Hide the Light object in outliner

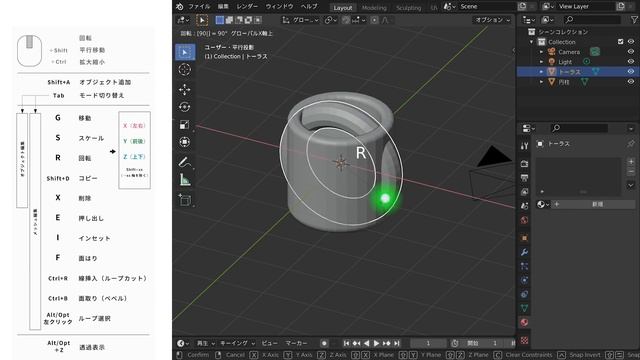[631, 62]
